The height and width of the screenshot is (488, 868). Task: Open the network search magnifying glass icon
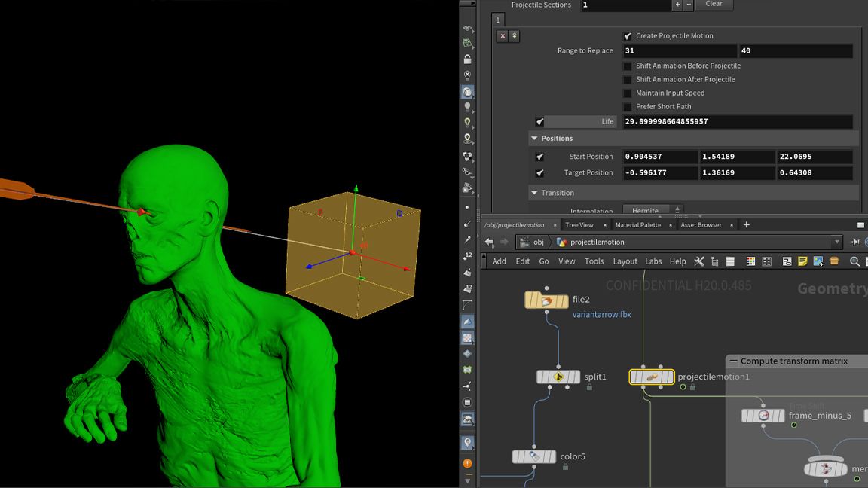pos(854,261)
